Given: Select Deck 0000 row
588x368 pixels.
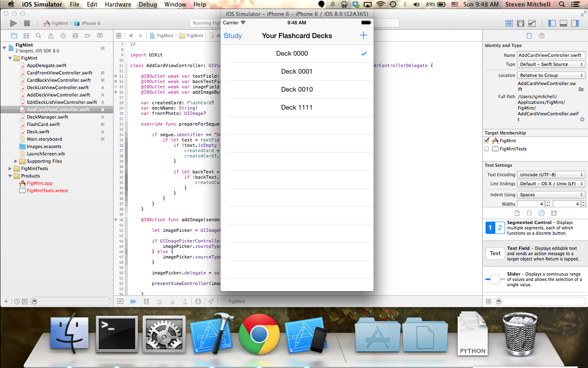Looking at the screenshot, I should click(297, 54).
